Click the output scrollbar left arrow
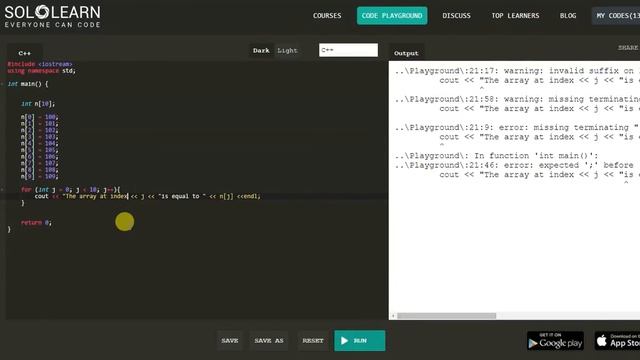The height and width of the screenshot is (360, 640). 393,316
